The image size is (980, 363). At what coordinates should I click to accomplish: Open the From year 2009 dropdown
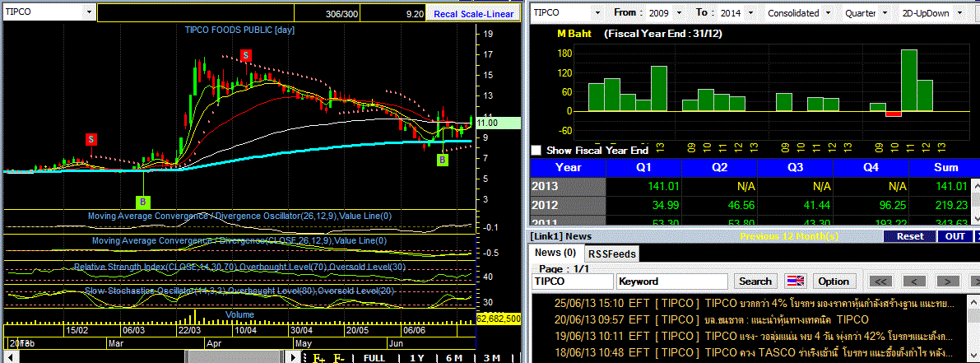681,12
